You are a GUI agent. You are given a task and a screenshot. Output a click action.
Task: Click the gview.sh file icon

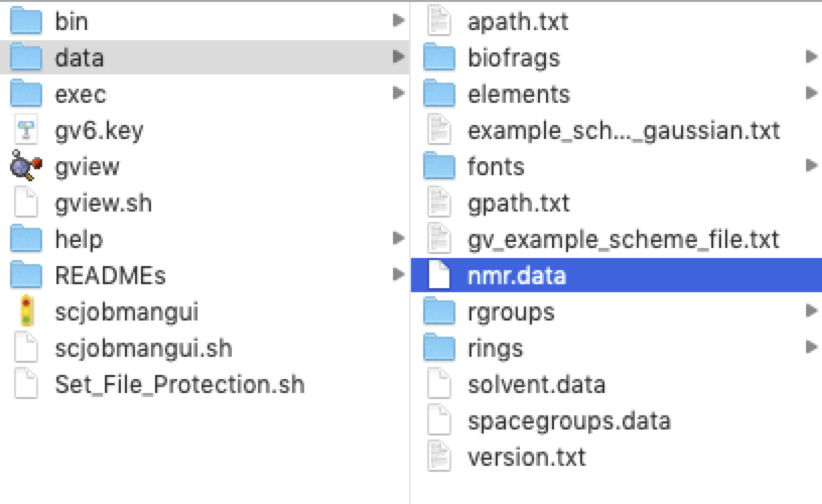click(x=26, y=202)
